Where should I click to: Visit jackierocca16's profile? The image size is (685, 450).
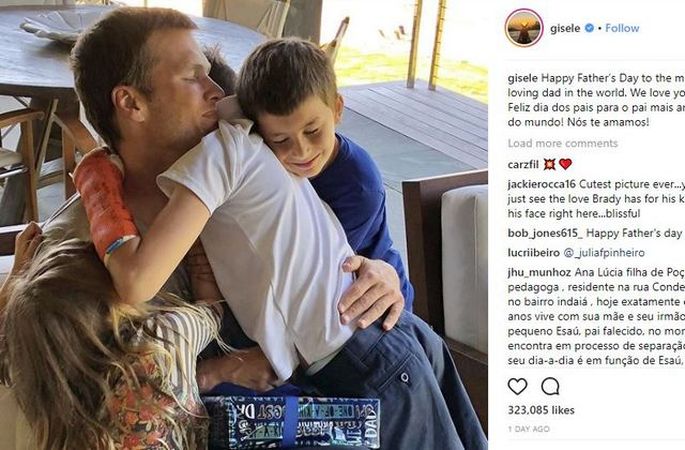(x=542, y=184)
